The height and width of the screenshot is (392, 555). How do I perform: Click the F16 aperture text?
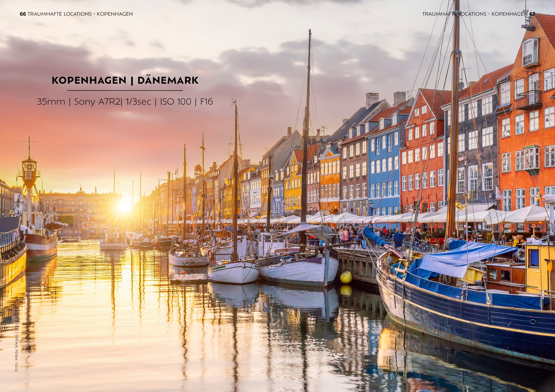click(206, 102)
